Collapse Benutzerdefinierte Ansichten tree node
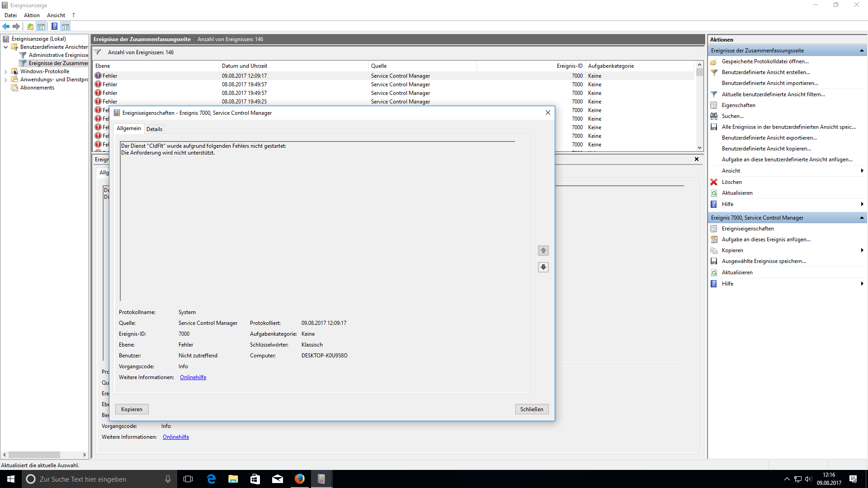 [5, 47]
